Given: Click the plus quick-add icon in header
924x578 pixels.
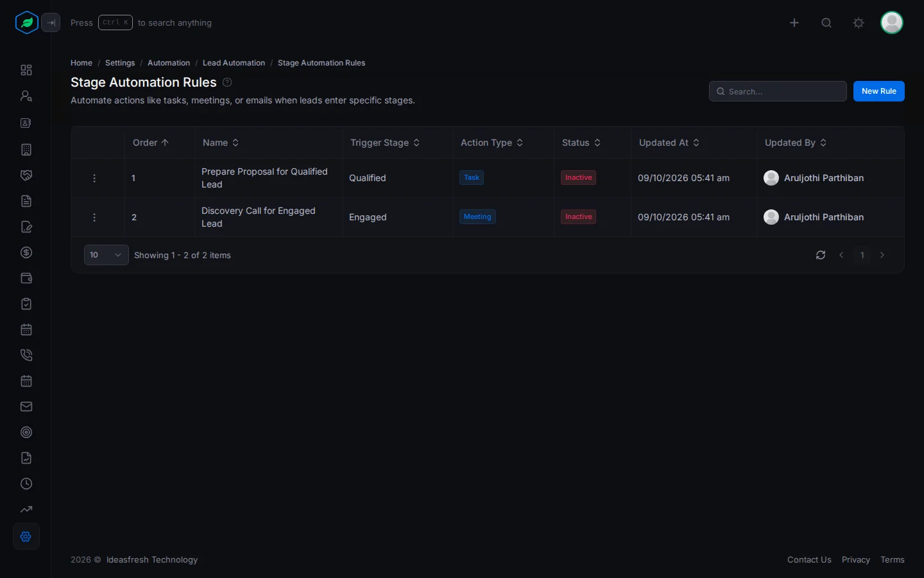Looking at the screenshot, I should [794, 23].
